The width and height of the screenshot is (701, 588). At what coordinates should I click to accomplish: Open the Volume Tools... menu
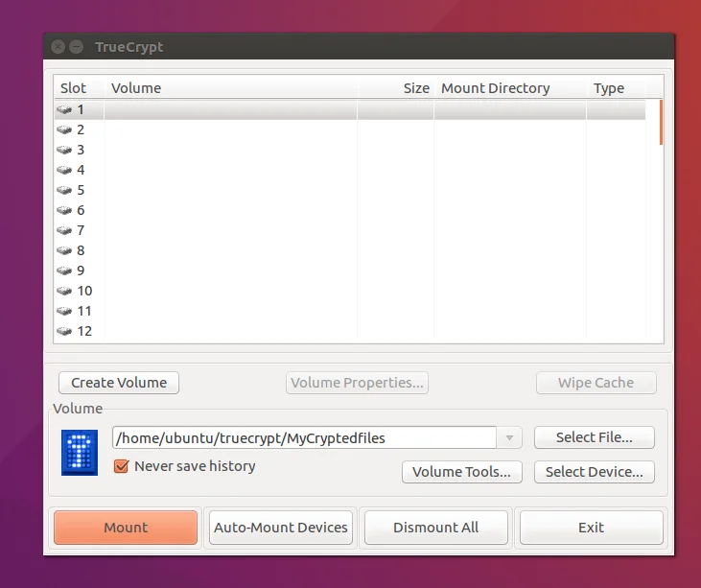tap(462, 472)
